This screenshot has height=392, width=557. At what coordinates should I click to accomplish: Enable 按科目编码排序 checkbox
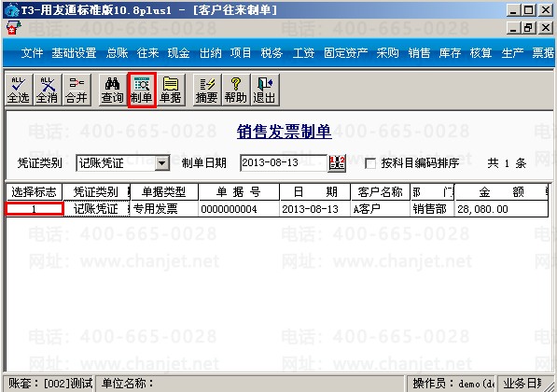[370, 164]
